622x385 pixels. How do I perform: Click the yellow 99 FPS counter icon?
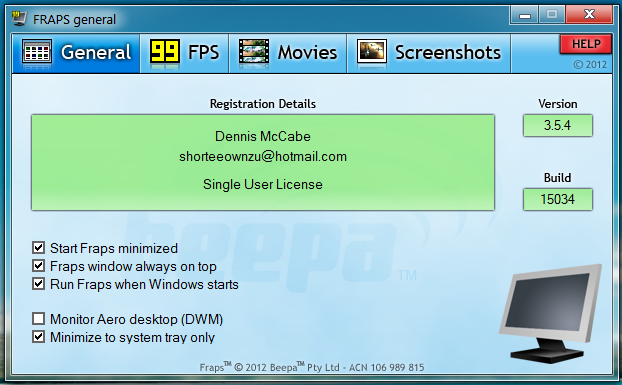coord(165,52)
